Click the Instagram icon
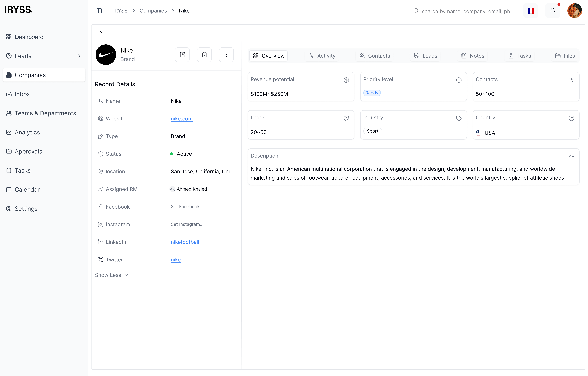The height and width of the screenshot is (376, 588). point(101,224)
